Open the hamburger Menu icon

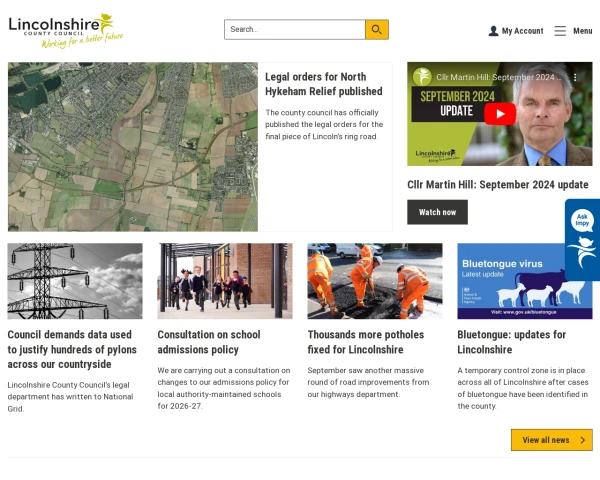click(x=560, y=31)
